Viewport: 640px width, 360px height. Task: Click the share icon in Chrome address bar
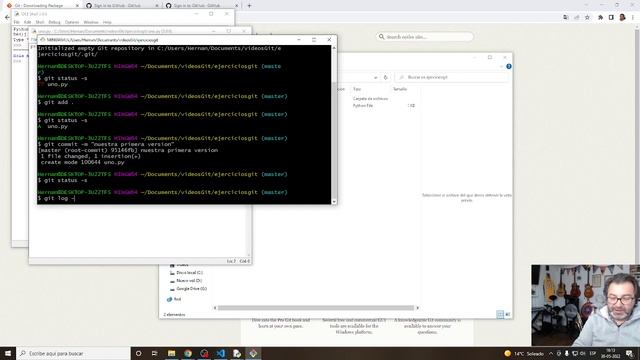[576, 18]
